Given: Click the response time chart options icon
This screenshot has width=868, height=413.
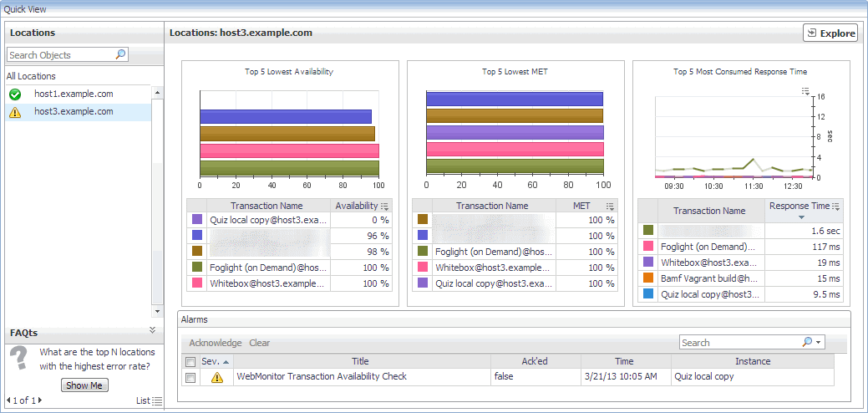Looking at the screenshot, I should (805, 90).
